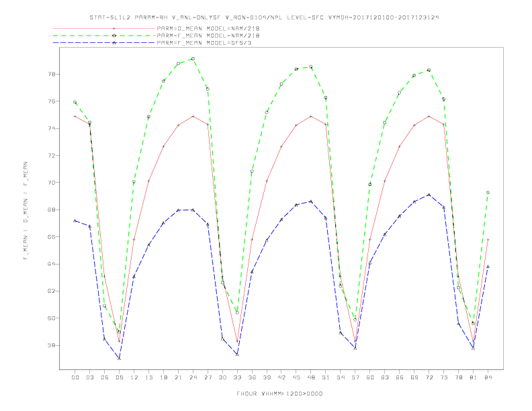
Task: Click y-axis tick label 74
Action: click(52, 128)
